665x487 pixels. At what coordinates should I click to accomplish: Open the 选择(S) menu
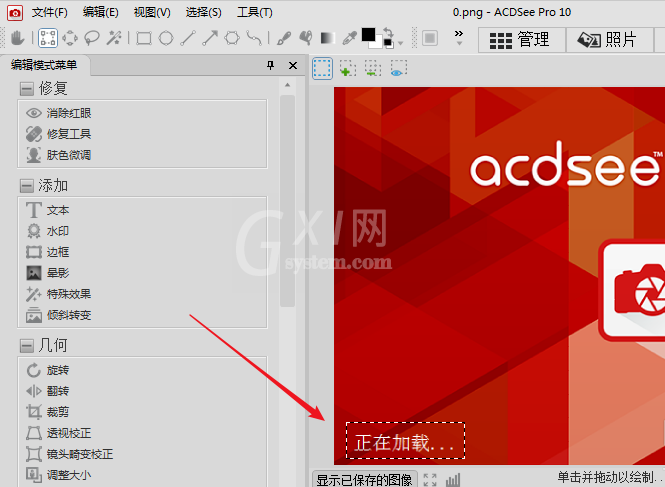pos(204,12)
